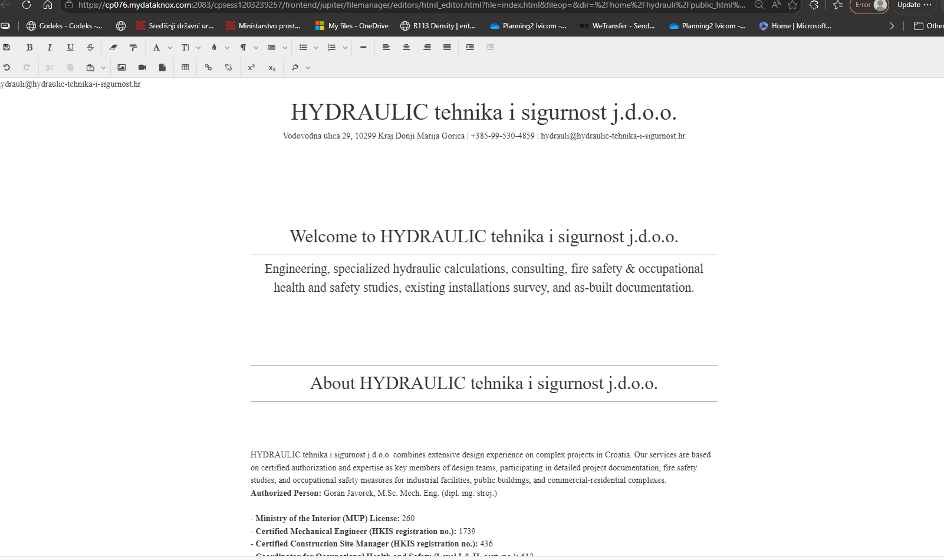Click the Vodovodna ulica 29 address line
This screenshot has width=944, height=560.
pos(484,136)
